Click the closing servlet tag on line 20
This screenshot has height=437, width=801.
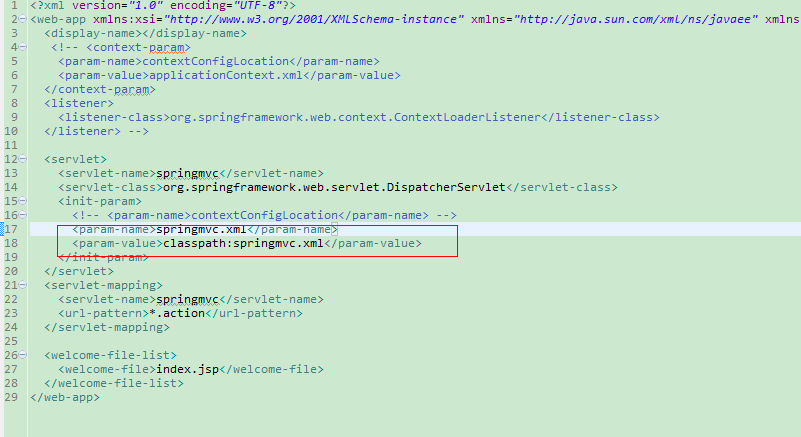pyautogui.click(x=79, y=271)
